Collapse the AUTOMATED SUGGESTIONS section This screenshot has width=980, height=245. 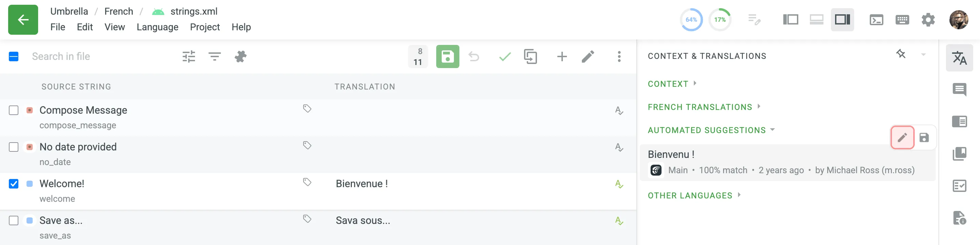click(711, 130)
